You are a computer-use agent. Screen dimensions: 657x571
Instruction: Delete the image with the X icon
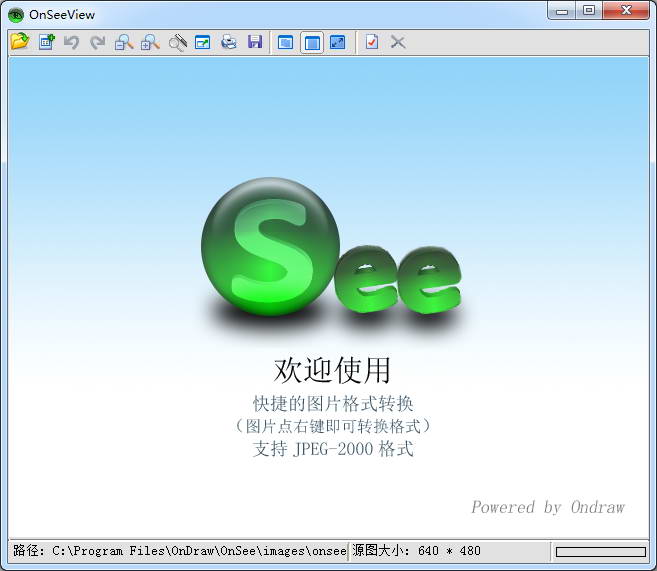click(398, 42)
